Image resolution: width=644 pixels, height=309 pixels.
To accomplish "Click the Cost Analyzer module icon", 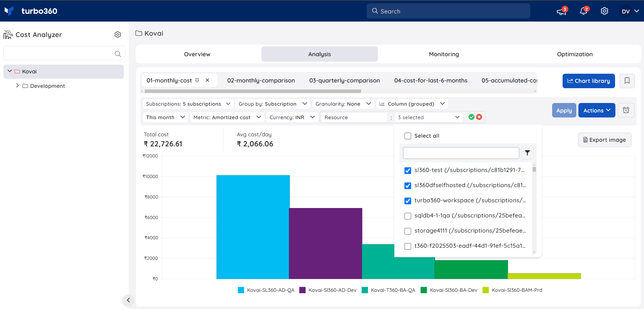I will coord(8,35).
